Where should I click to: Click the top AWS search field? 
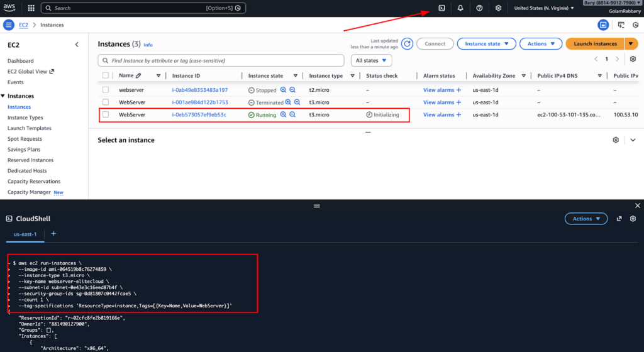[144, 8]
